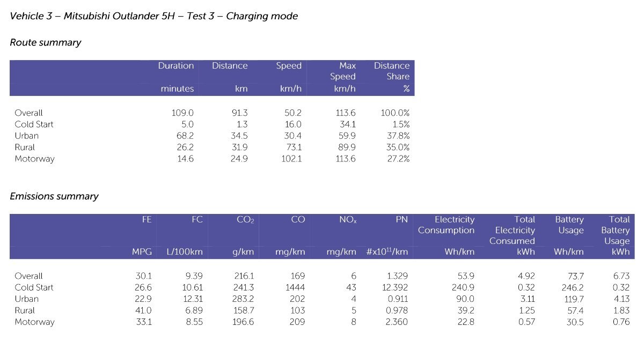Click the Rural max speed value 89.9
644x341 pixels.
point(346,147)
